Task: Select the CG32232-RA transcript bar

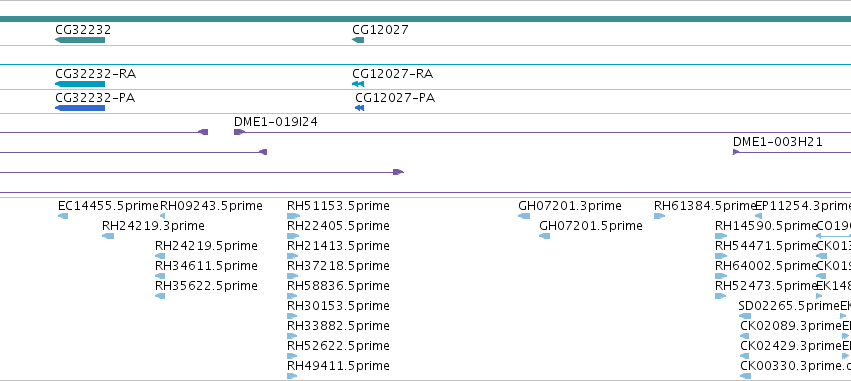Action: [x=80, y=84]
